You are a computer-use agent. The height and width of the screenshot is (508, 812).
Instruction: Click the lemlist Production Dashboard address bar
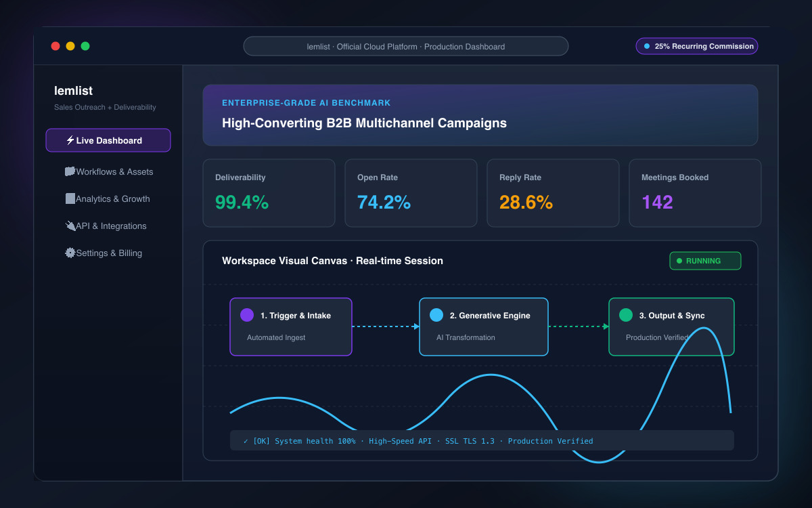406,46
